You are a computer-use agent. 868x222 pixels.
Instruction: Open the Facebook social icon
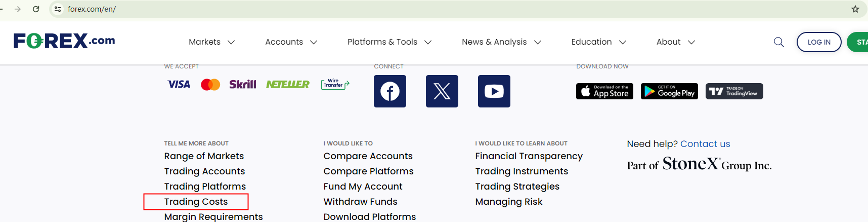(389, 91)
